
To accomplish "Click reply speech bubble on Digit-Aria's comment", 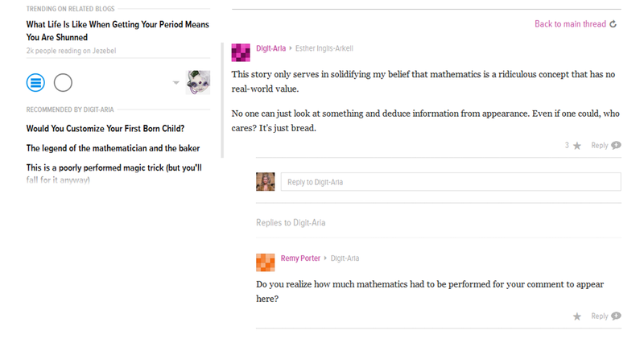I will (616, 146).
